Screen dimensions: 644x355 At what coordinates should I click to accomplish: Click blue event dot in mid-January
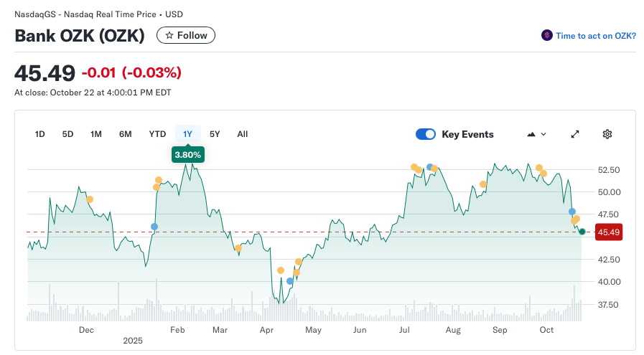click(154, 227)
